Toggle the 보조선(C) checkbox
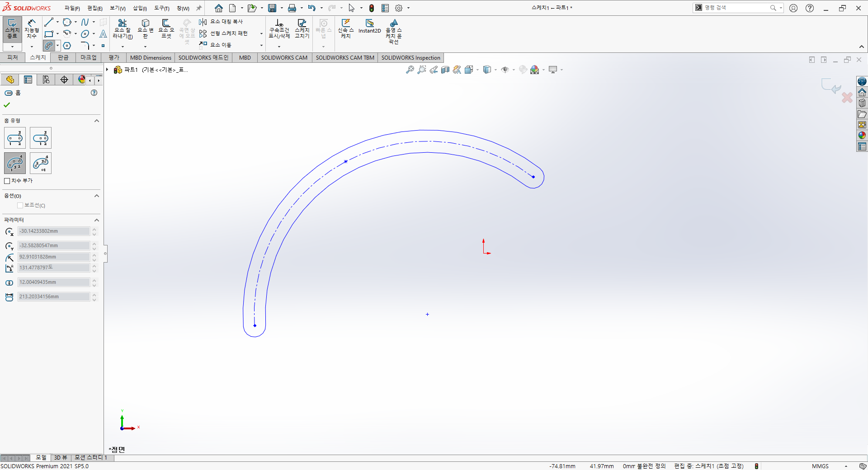This screenshot has width=868, height=470. [x=20, y=205]
